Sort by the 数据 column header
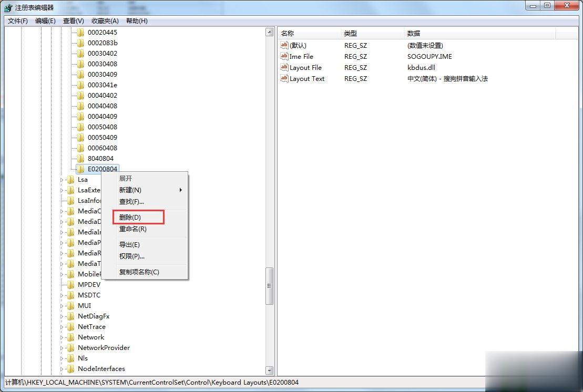The image size is (583, 392). pos(479,34)
